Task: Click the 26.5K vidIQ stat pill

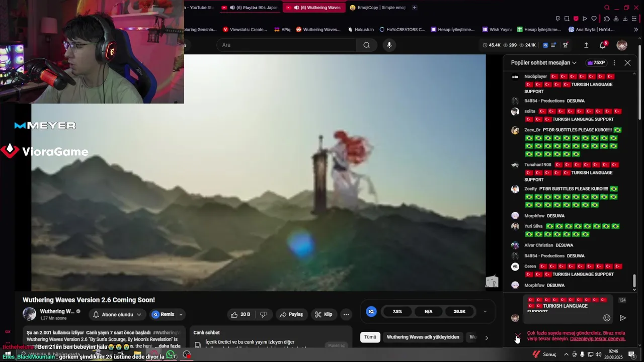Action: (x=459, y=311)
